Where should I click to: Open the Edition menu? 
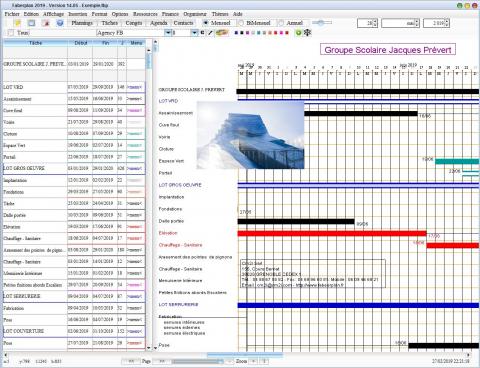31,14
